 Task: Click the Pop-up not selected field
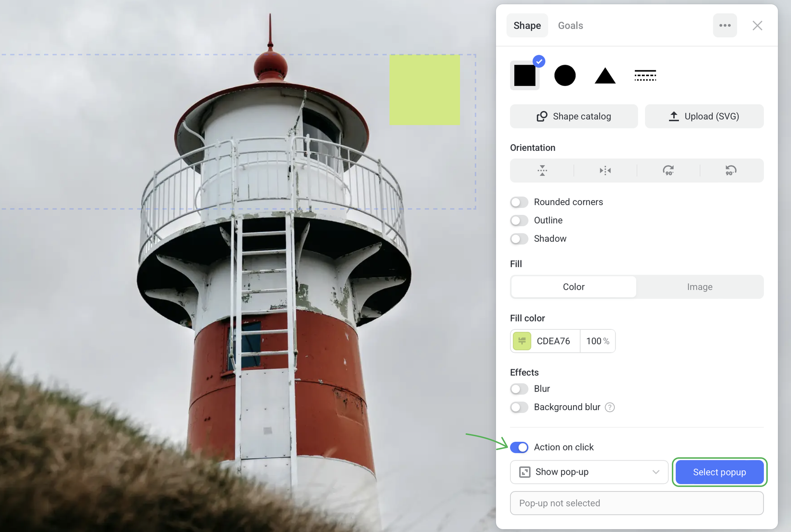pos(636,503)
